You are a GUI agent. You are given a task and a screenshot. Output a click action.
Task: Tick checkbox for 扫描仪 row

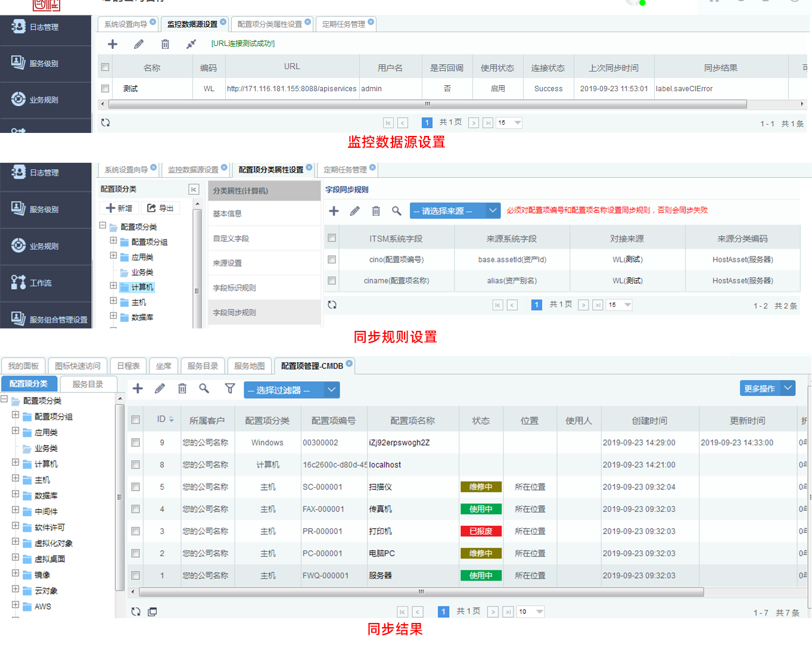click(x=136, y=487)
